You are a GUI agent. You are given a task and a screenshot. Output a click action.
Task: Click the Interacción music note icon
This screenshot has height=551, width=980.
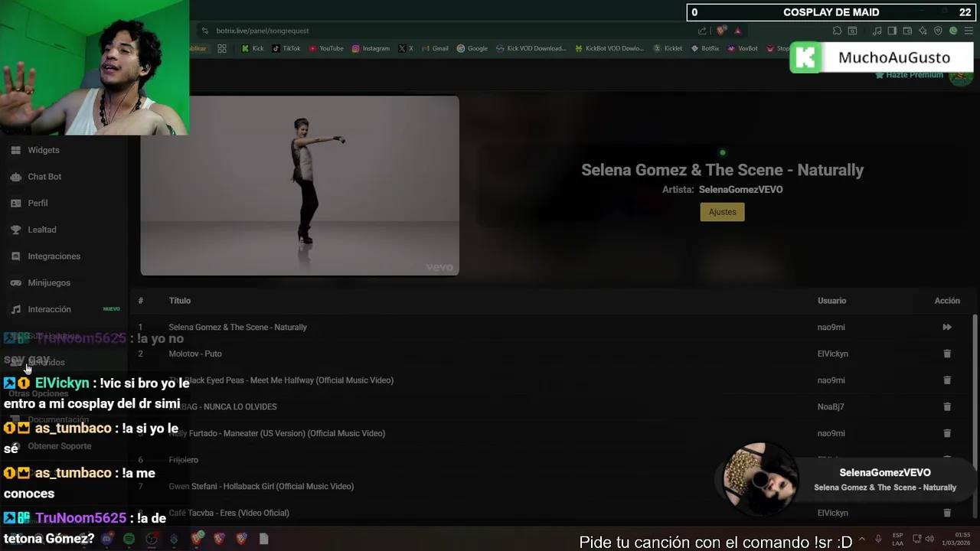15,309
